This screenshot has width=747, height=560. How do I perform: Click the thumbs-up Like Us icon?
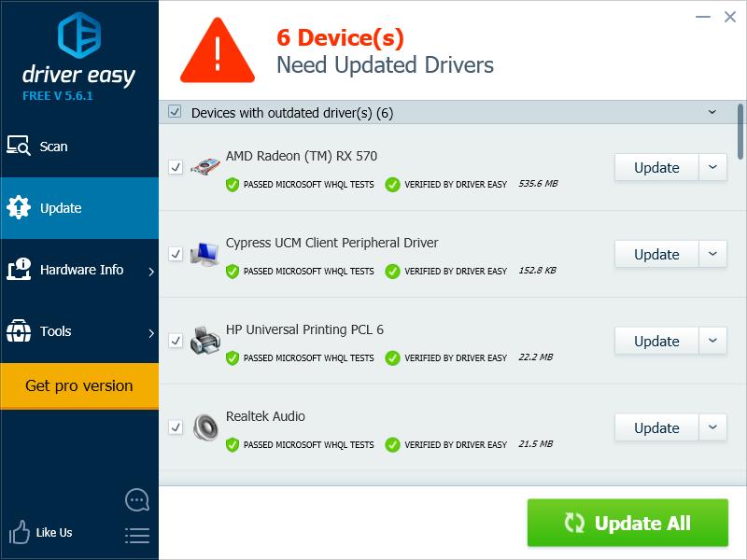(19, 532)
